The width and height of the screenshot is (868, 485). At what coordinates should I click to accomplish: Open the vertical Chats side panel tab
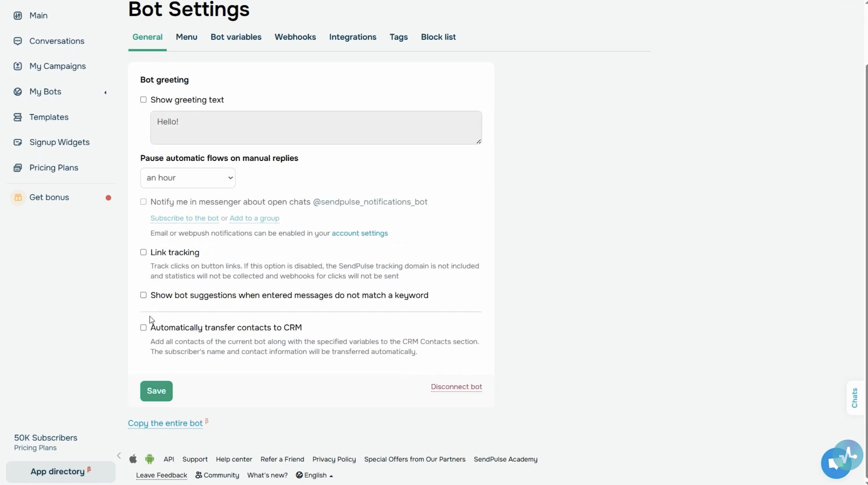[x=855, y=398]
